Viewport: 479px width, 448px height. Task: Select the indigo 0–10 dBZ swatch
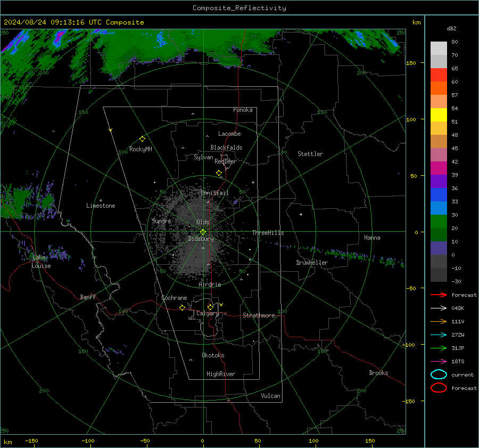(x=439, y=248)
